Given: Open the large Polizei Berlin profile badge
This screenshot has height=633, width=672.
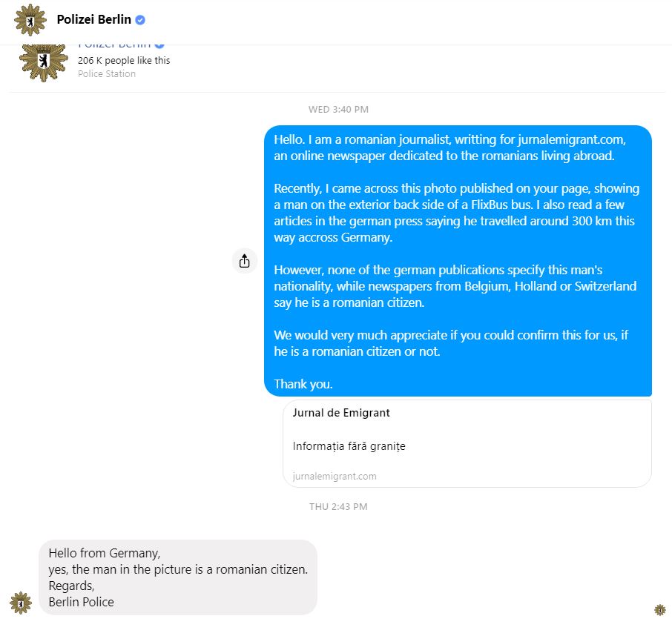Looking at the screenshot, I should (x=44, y=62).
